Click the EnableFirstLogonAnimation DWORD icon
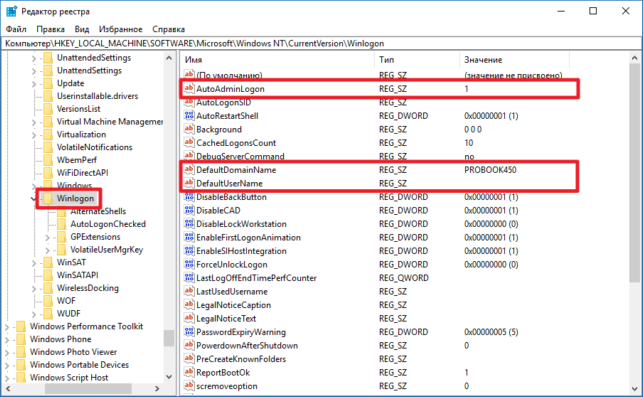The image size is (643, 397). pyautogui.click(x=189, y=237)
